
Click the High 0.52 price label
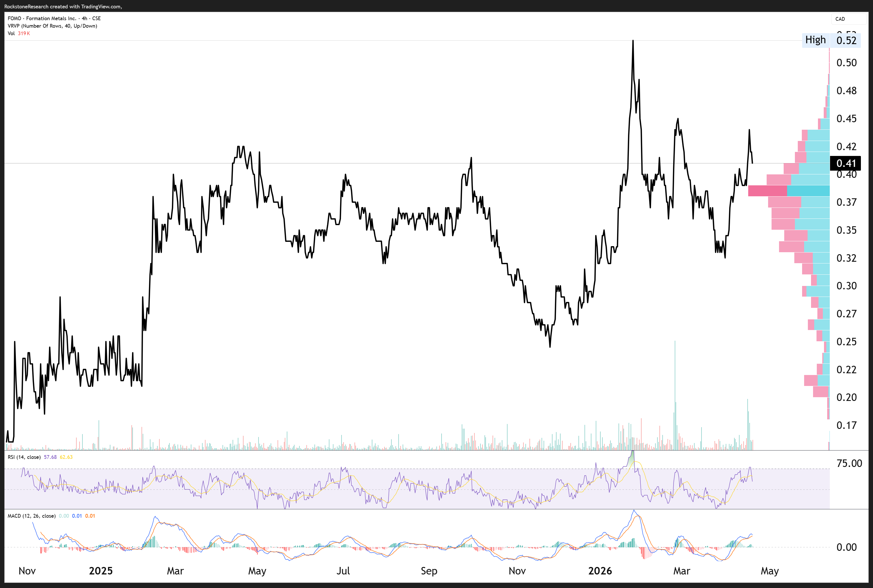[831, 40]
